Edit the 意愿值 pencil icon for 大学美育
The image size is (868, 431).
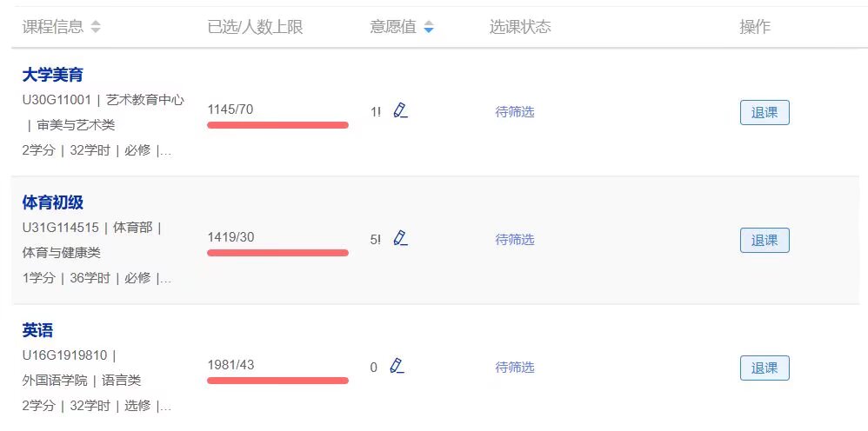tap(400, 110)
